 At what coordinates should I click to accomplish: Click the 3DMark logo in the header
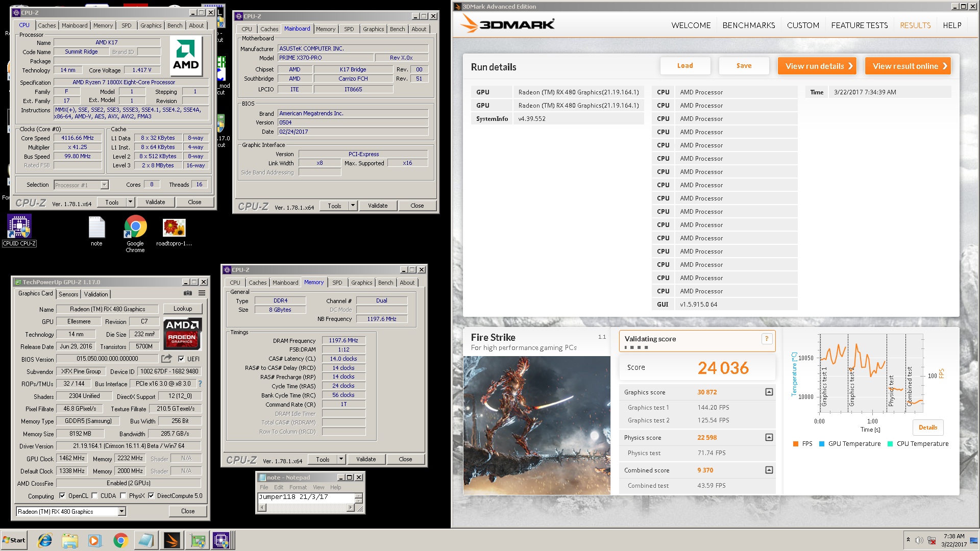point(507,24)
